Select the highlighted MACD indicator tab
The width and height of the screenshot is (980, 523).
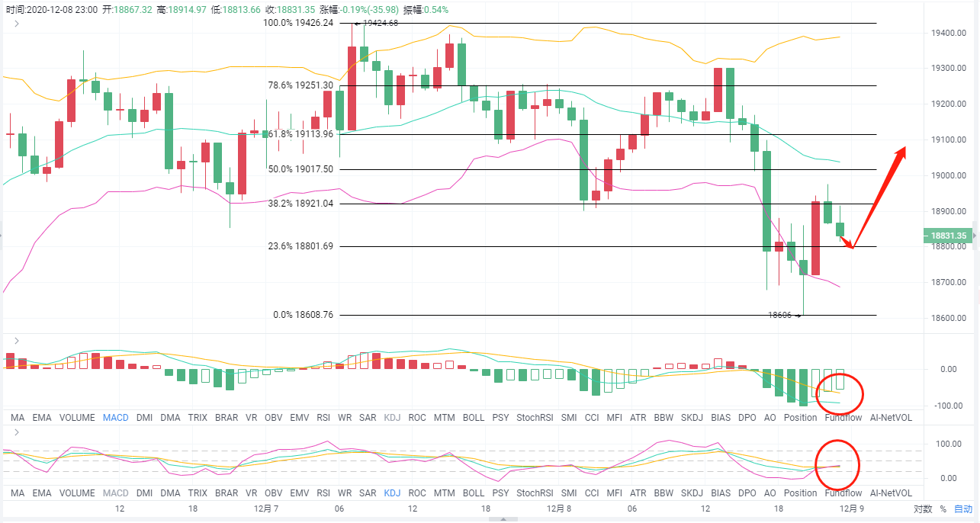pyautogui.click(x=116, y=418)
